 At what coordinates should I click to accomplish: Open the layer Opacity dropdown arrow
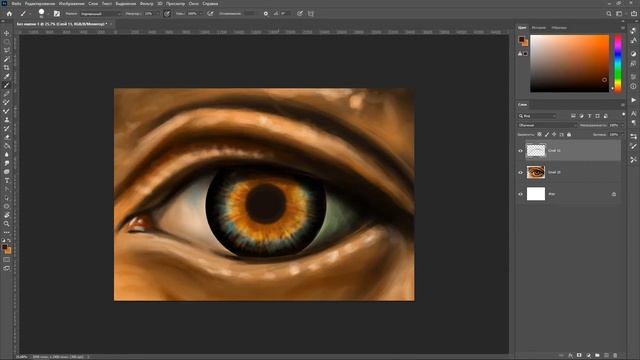point(622,125)
